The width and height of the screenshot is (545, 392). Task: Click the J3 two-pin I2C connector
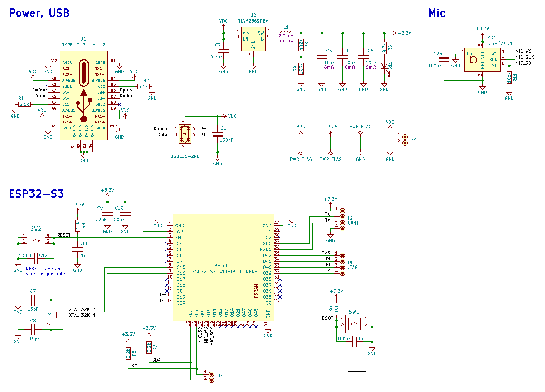coord(211,377)
